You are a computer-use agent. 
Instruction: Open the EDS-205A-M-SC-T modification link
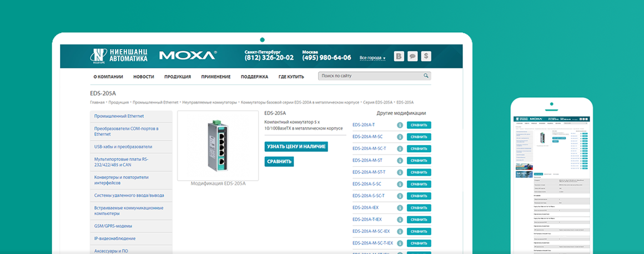pos(369,148)
